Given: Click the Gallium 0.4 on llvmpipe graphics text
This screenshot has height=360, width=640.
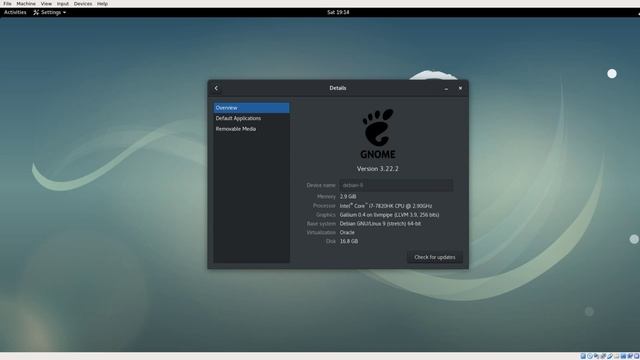Looking at the screenshot, I should point(389,215).
